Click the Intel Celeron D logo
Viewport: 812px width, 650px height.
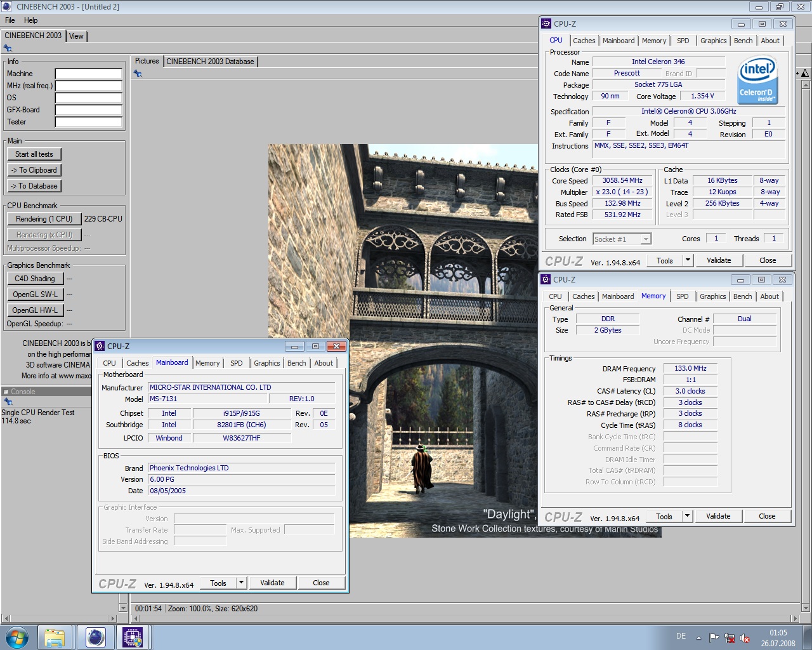(757, 80)
